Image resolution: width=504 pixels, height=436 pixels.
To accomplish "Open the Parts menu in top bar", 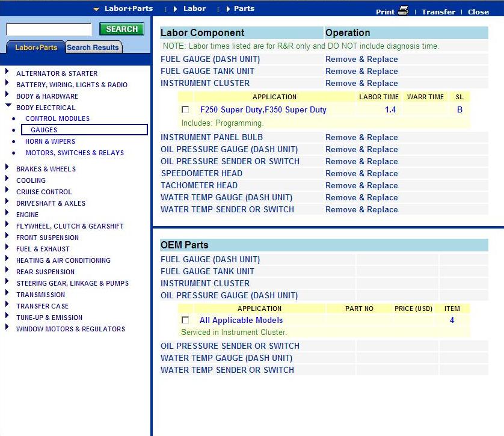I will pyautogui.click(x=244, y=8).
